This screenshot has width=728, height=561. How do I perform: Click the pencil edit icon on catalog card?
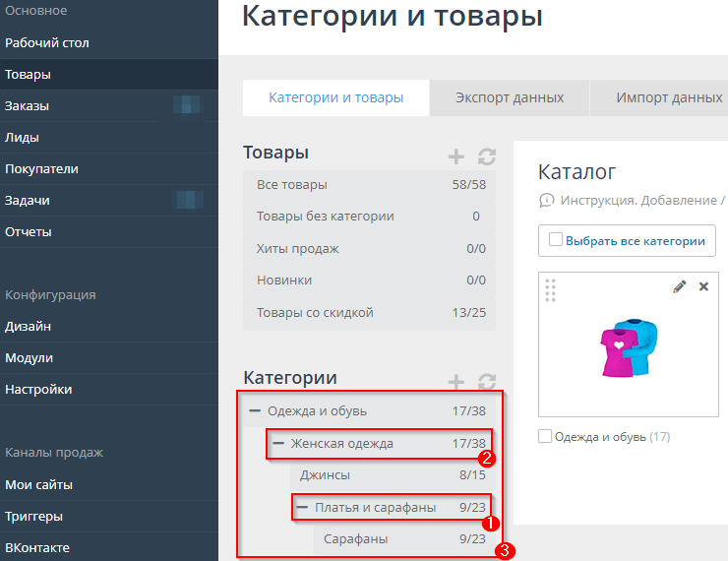[x=679, y=286]
